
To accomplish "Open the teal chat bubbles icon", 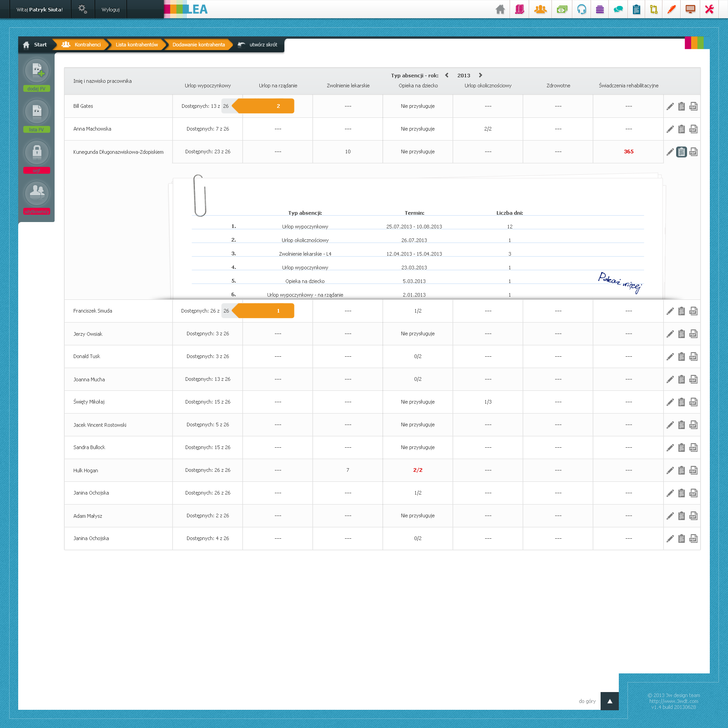I will pyautogui.click(x=618, y=10).
